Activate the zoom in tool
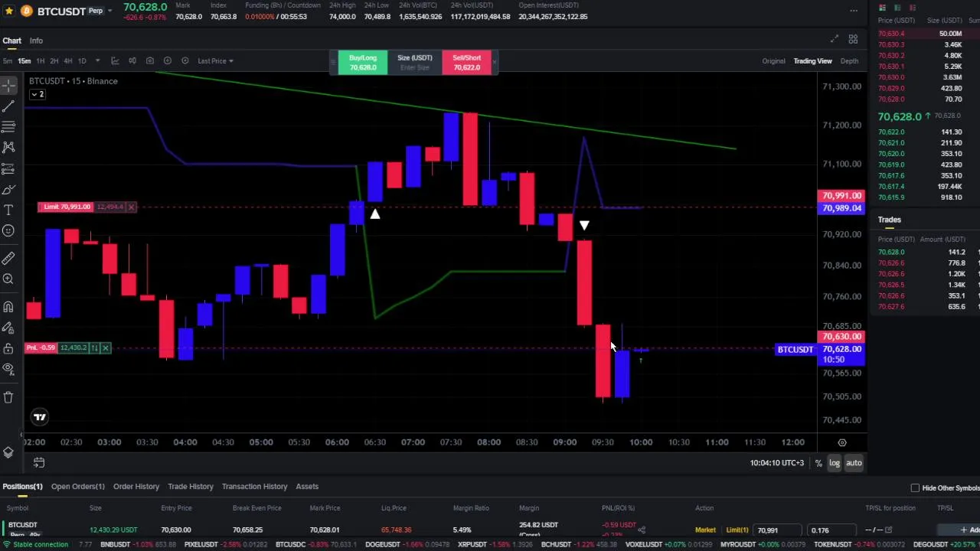Viewport: 980px width, 551px height. (x=8, y=279)
